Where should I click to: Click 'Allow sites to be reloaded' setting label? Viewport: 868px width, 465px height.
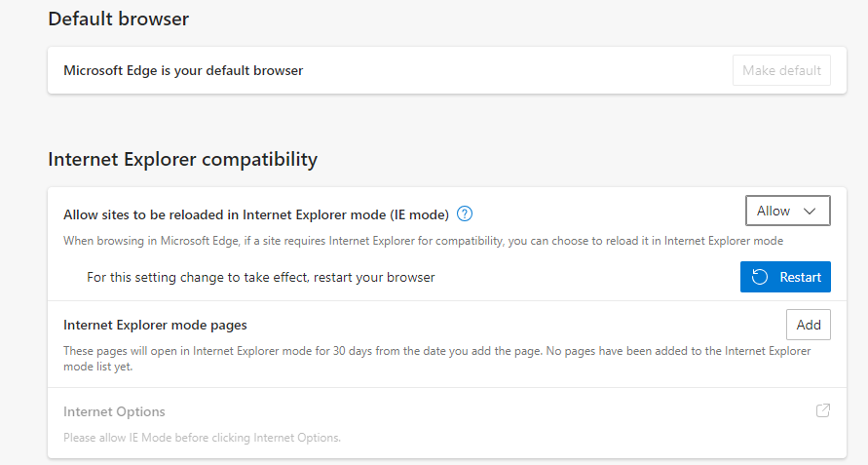pos(255,213)
